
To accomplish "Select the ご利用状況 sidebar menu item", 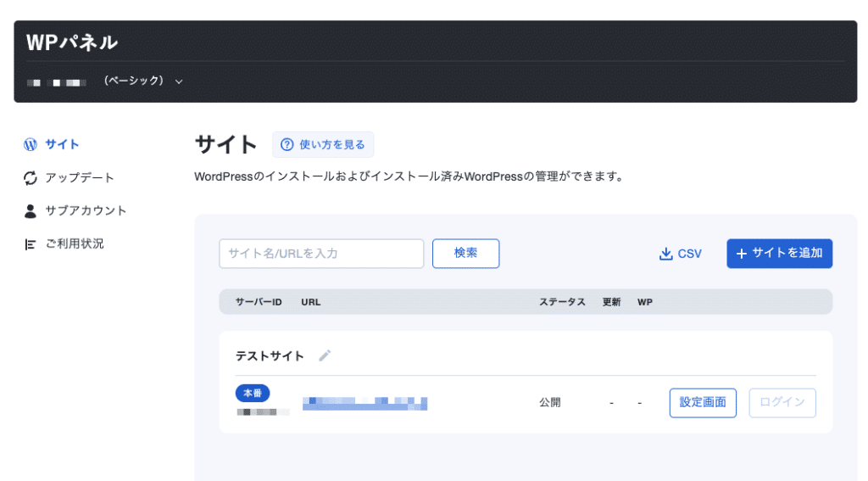I will click(x=64, y=244).
